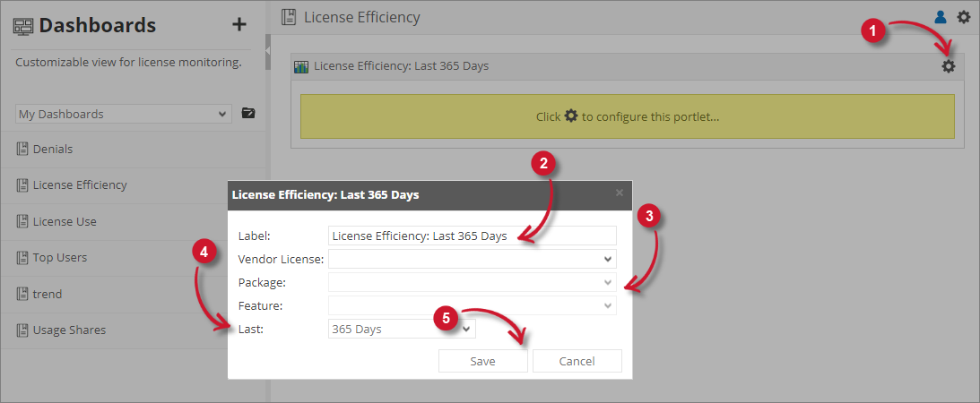
Task: Open the Package dropdown
Action: coord(472,283)
